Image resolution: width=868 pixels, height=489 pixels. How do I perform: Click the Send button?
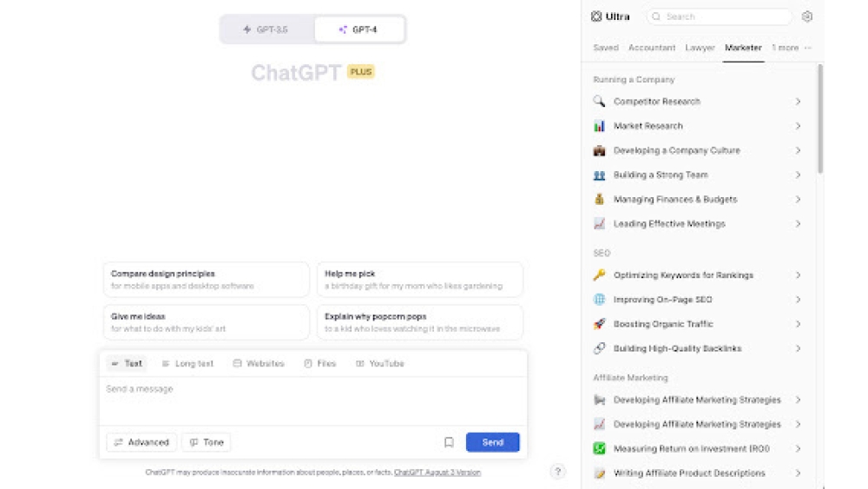coord(493,442)
